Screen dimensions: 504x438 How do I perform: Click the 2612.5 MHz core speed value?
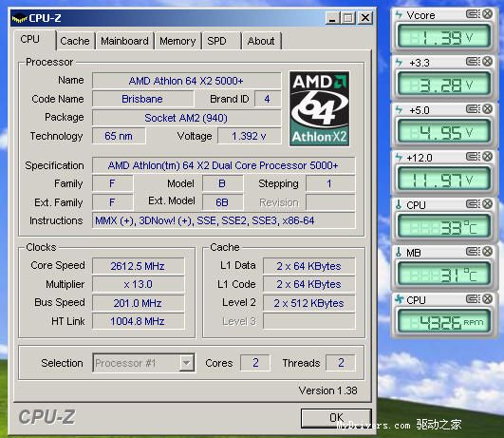click(139, 266)
